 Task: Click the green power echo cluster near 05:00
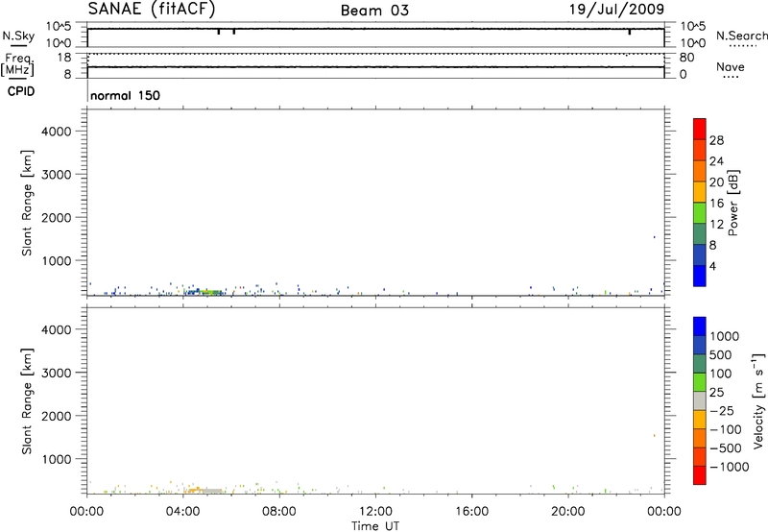tap(209, 292)
